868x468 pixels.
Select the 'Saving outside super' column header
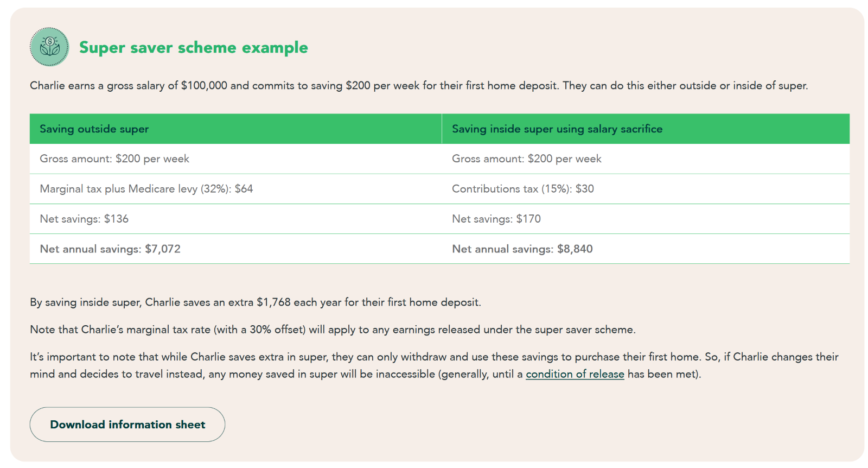click(x=94, y=129)
